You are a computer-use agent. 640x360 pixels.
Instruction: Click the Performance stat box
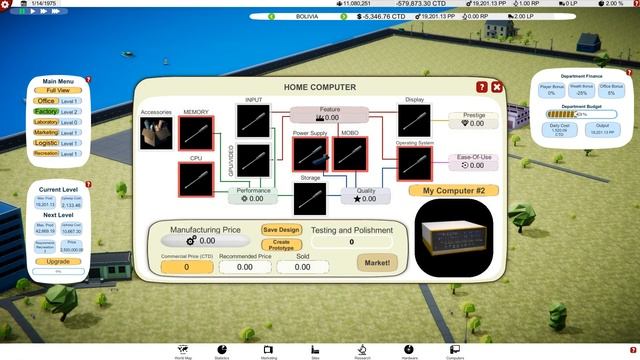point(253,196)
